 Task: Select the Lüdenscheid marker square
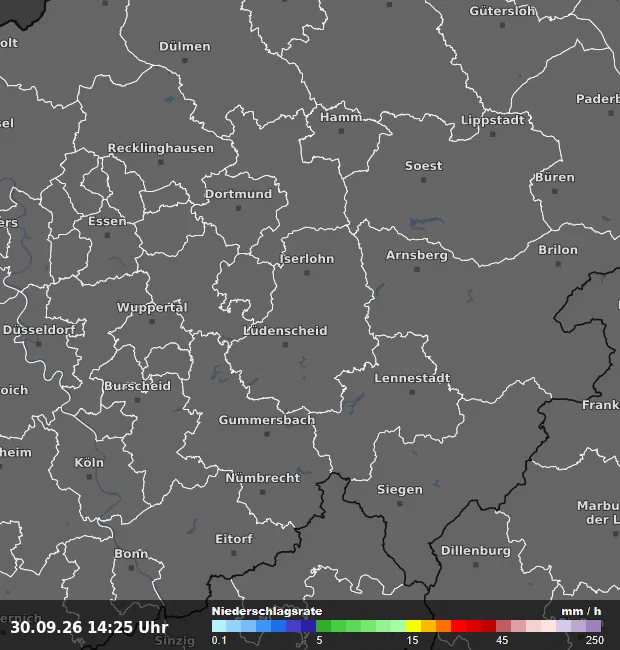click(x=285, y=345)
